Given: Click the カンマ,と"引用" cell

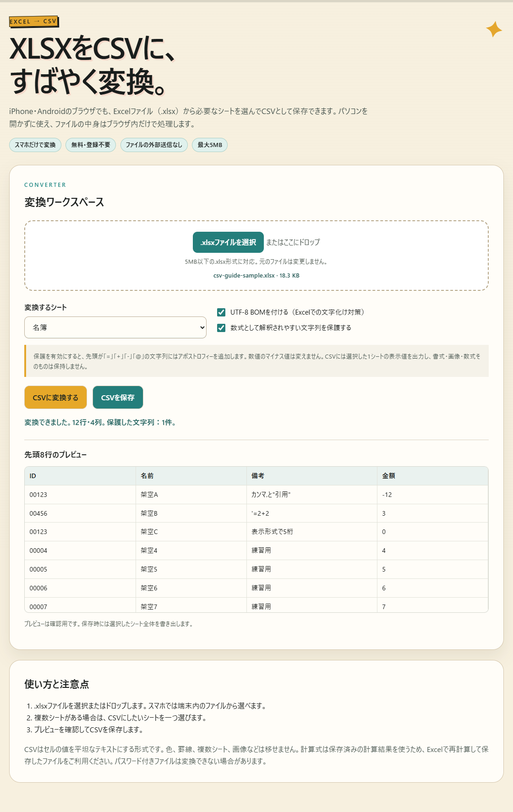Looking at the screenshot, I should [312, 495].
